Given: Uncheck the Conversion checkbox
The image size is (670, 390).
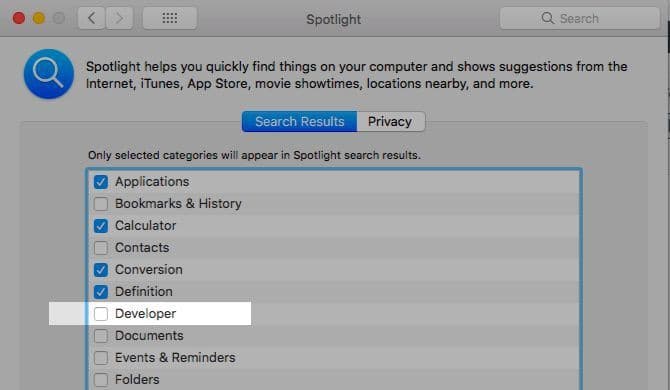Looking at the screenshot, I should (x=101, y=270).
